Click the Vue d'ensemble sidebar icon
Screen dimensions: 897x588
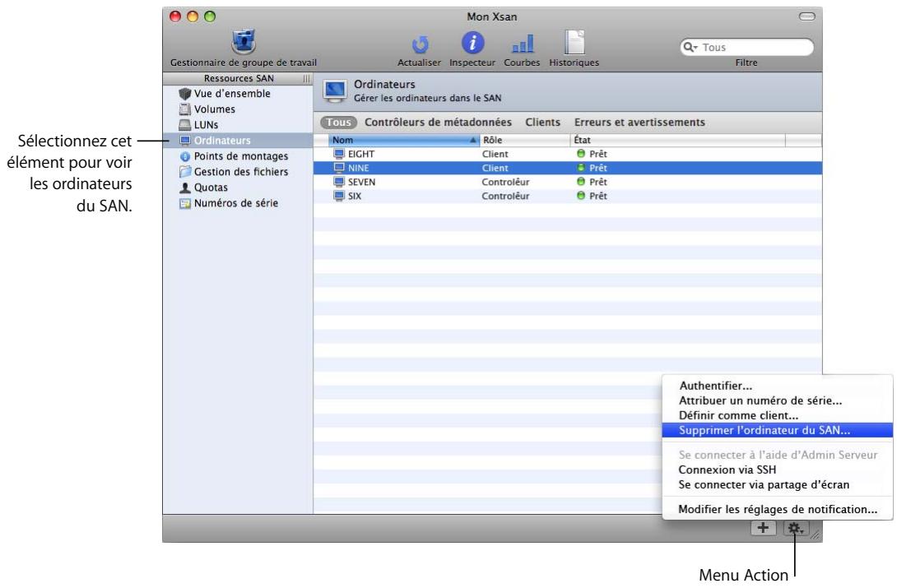(184, 94)
